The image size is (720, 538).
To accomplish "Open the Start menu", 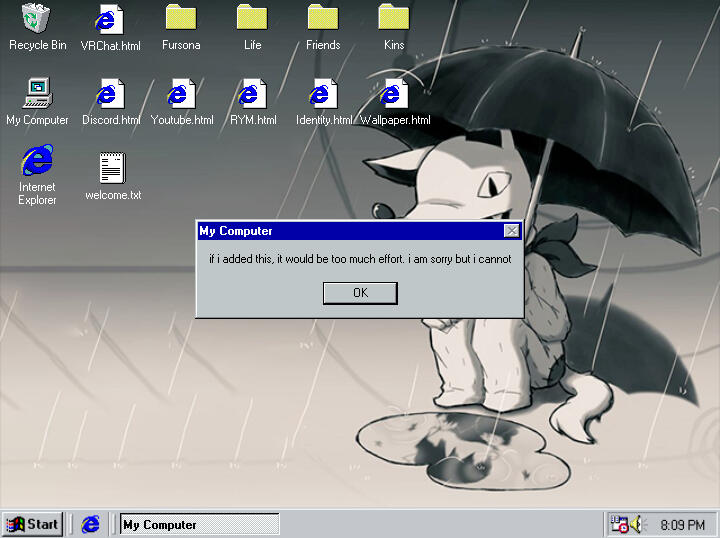I will tap(33, 524).
